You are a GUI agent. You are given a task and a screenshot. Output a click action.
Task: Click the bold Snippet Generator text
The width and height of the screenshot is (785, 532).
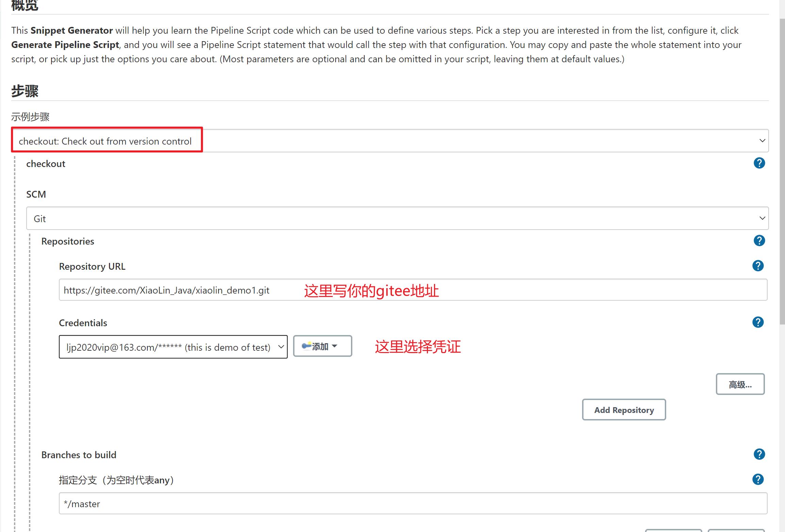pos(71,31)
